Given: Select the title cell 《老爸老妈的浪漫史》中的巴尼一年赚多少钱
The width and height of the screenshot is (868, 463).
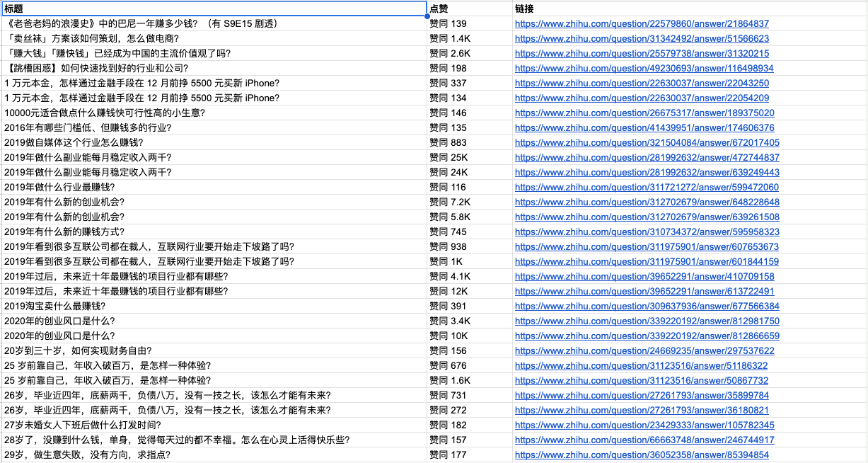Looking at the screenshot, I should click(214, 23).
